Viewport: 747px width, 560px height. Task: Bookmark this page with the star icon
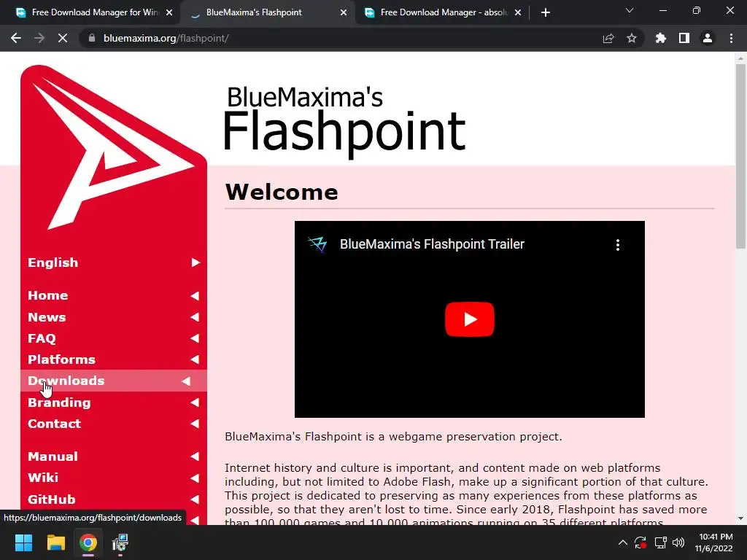(x=632, y=38)
